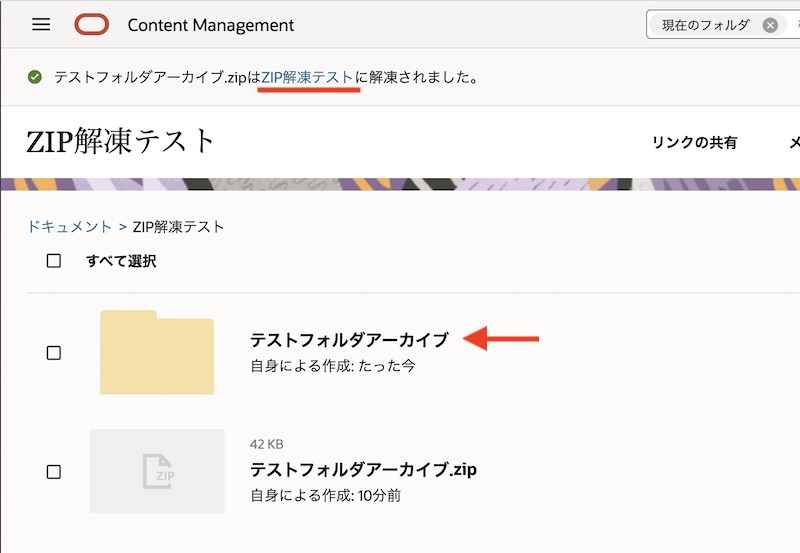Click the Content Management app title
This screenshot has width=800, height=553.
tap(211, 25)
